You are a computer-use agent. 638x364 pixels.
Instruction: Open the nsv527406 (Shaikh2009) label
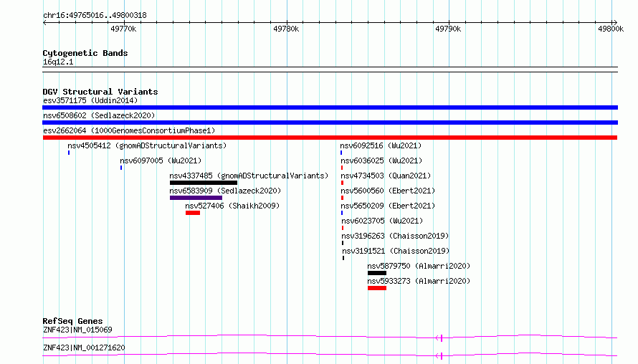point(232,206)
